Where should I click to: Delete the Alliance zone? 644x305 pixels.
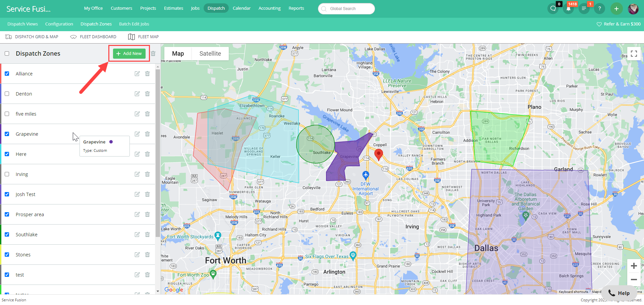[x=147, y=74]
